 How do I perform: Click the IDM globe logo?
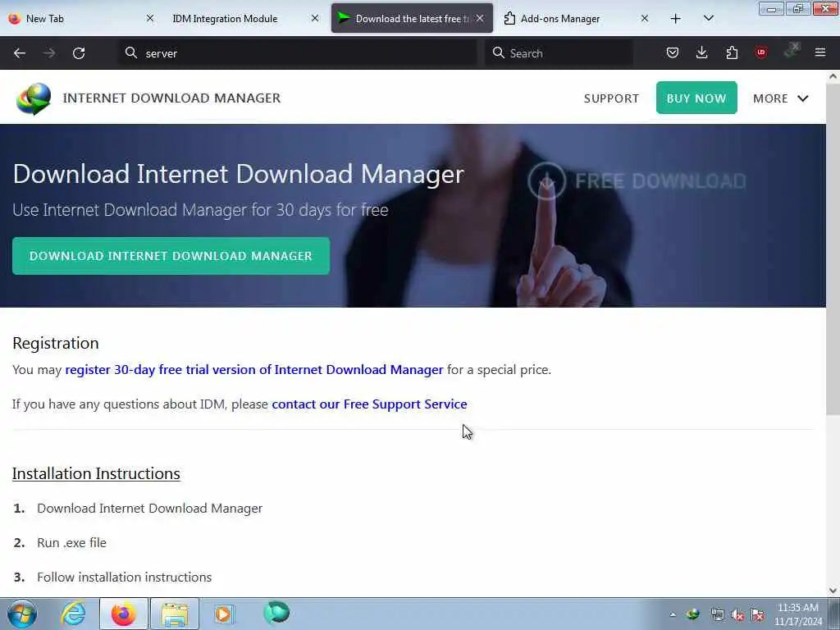[33, 98]
